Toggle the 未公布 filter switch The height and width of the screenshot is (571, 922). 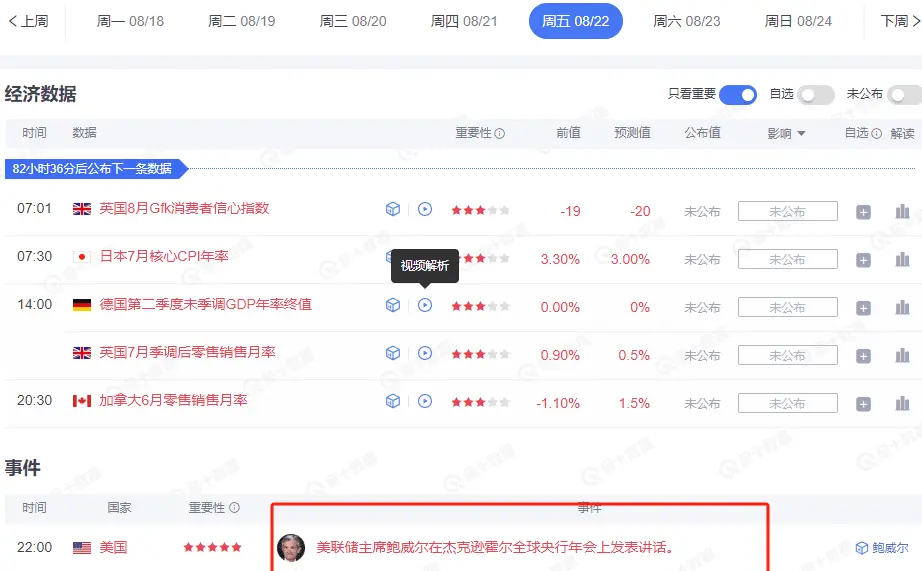point(906,95)
